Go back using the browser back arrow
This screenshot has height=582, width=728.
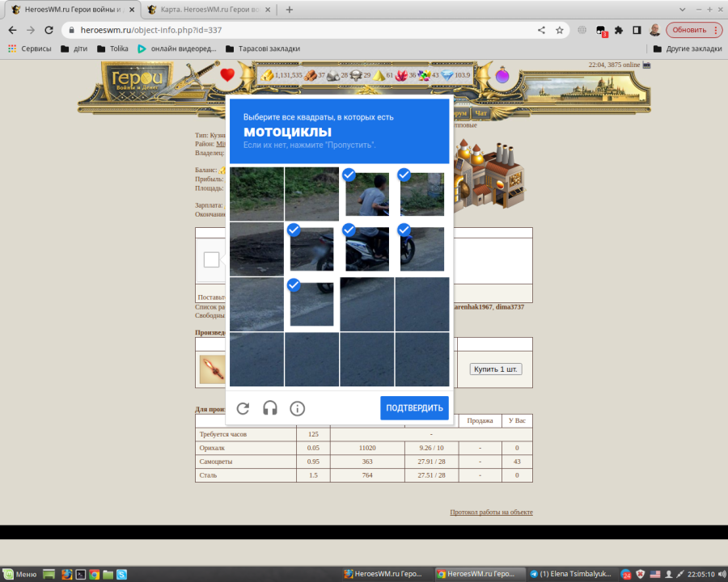coord(12,30)
